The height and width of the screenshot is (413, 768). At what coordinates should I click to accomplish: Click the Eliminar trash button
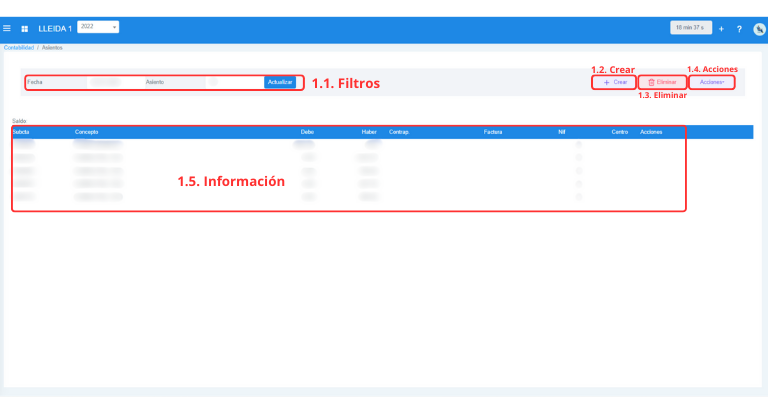[x=663, y=82]
